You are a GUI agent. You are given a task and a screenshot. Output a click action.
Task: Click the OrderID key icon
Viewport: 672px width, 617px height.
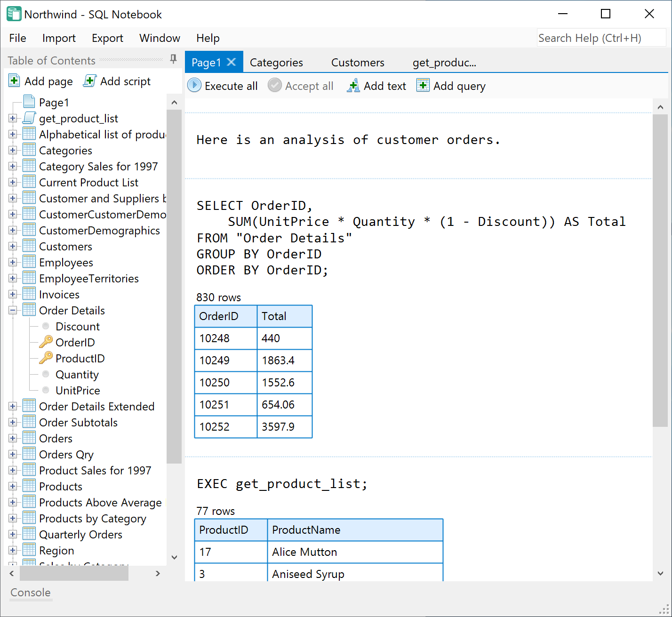click(x=46, y=342)
